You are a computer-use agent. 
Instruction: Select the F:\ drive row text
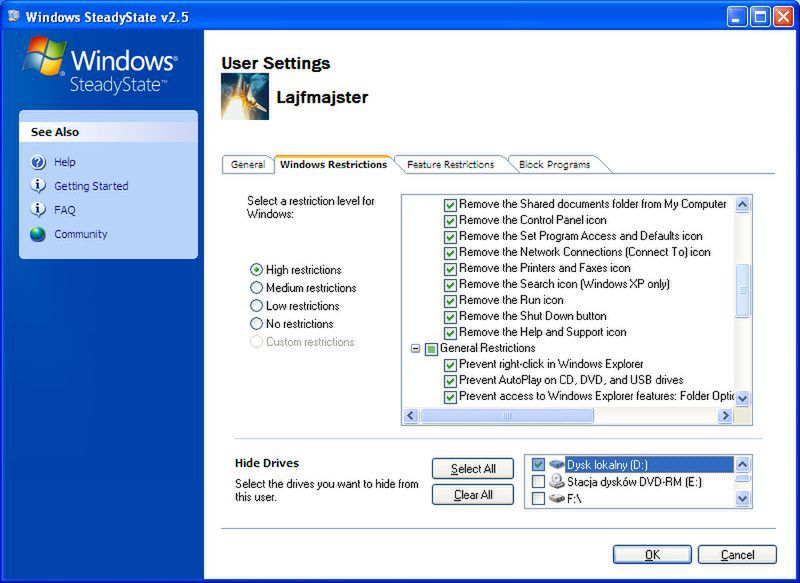click(574, 499)
